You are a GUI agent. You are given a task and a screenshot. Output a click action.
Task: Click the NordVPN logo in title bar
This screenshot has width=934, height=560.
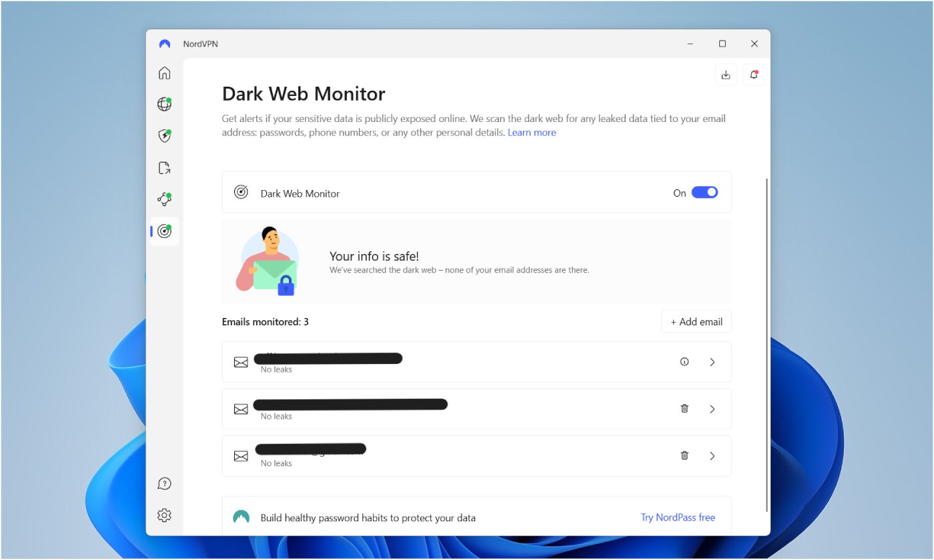(165, 44)
